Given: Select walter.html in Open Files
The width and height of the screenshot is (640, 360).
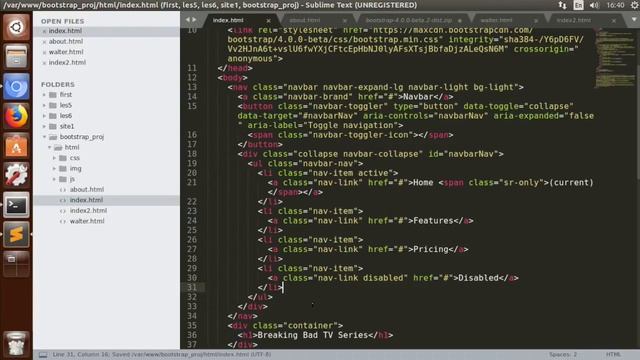Looking at the screenshot, I should pos(66,52).
